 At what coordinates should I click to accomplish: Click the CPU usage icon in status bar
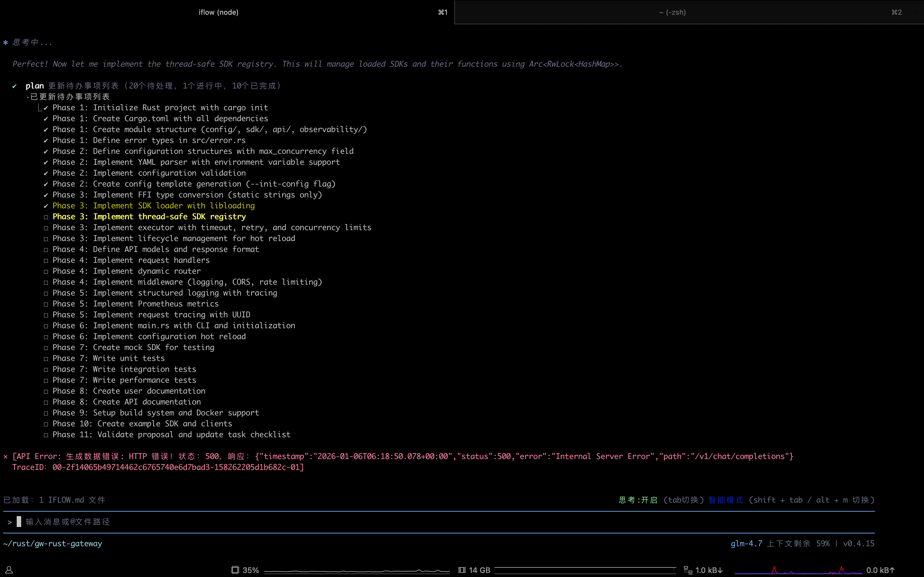point(235,570)
